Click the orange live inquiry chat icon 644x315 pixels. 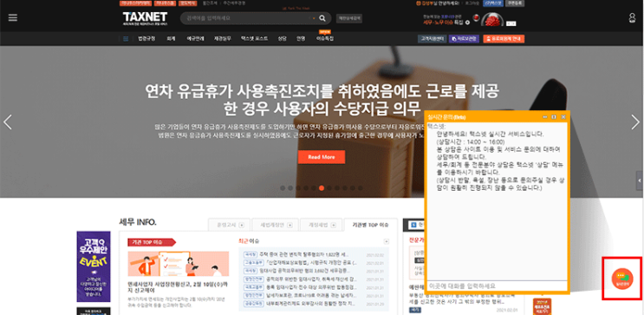622,279
